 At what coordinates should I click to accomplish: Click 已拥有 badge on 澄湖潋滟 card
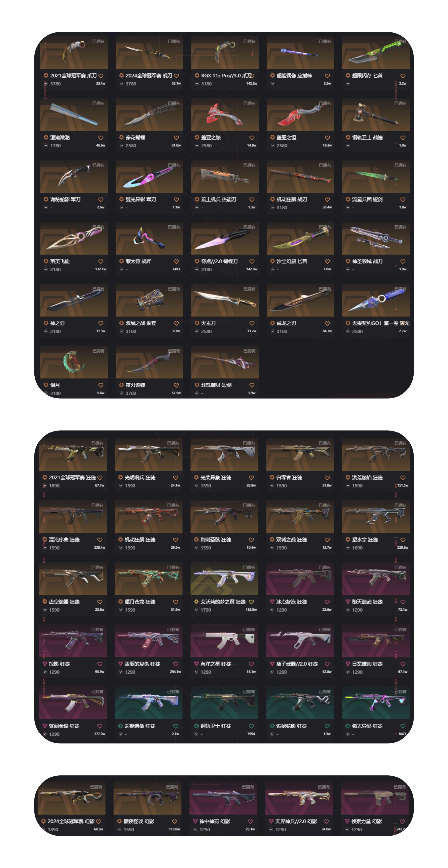pos(99,103)
